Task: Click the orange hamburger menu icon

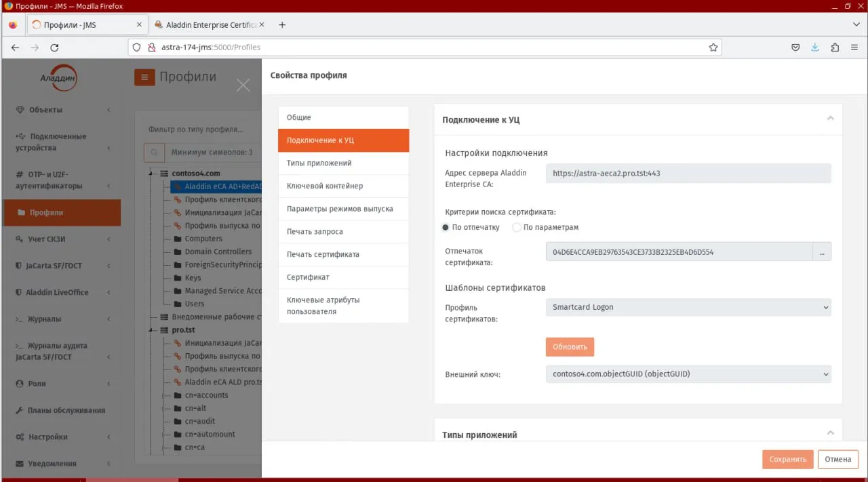Action: click(x=144, y=77)
